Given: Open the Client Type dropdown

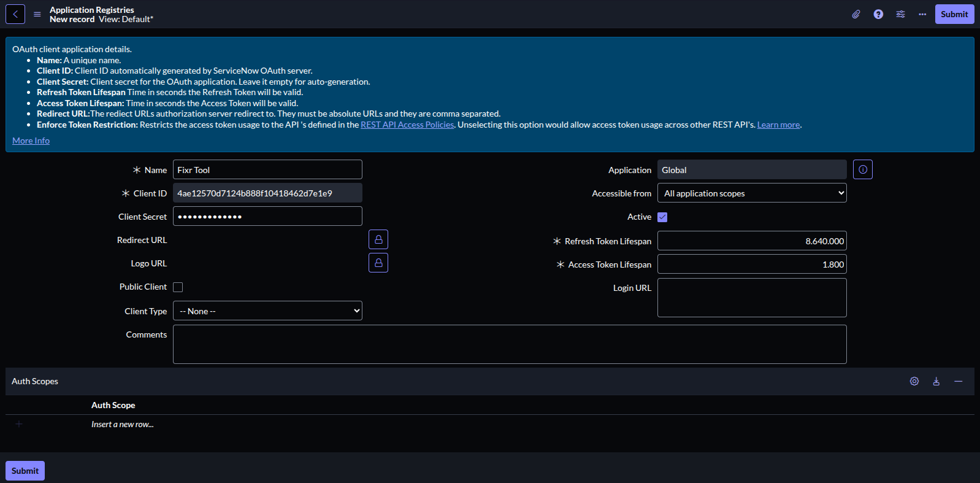Looking at the screenshot, I should pyautogui.click(x=267, y=311).
